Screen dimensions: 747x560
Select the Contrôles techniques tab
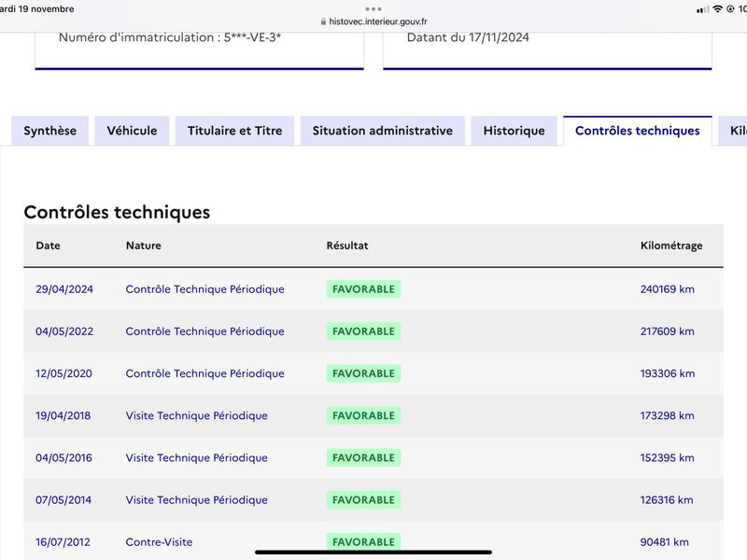[x=638, y=131]
